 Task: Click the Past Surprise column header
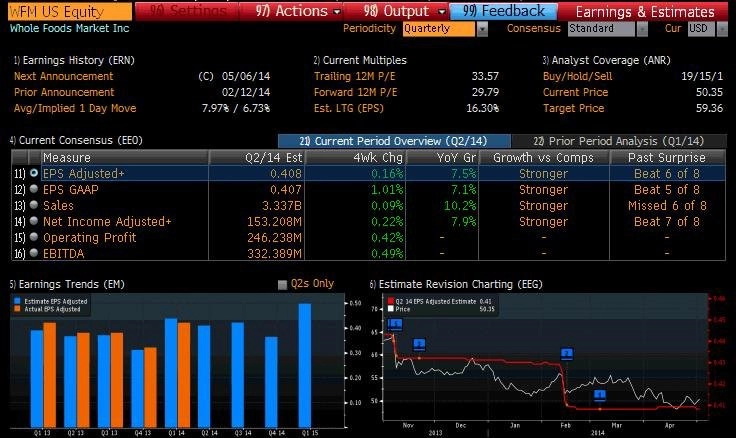(x=667, y=157)
